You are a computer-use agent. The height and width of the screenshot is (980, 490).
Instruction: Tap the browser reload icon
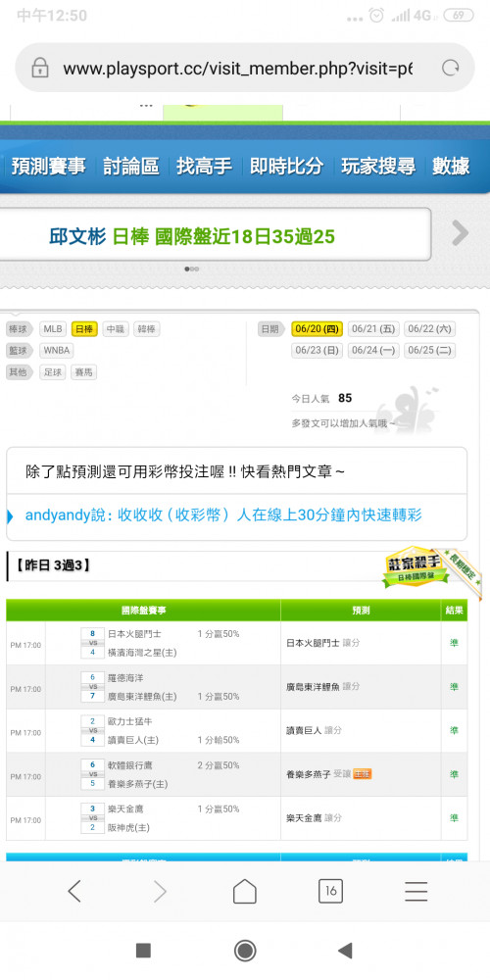(x=451, y=69)
